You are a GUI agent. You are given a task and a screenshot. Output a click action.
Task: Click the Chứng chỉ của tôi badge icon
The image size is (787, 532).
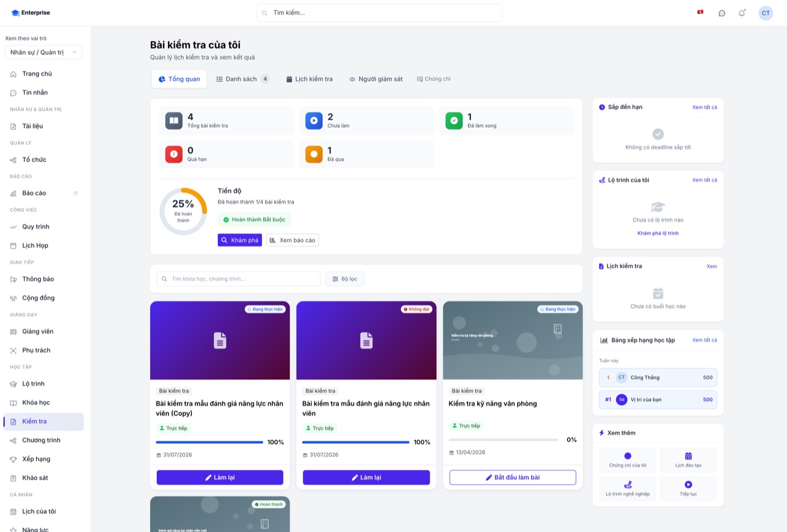point(628,456)
